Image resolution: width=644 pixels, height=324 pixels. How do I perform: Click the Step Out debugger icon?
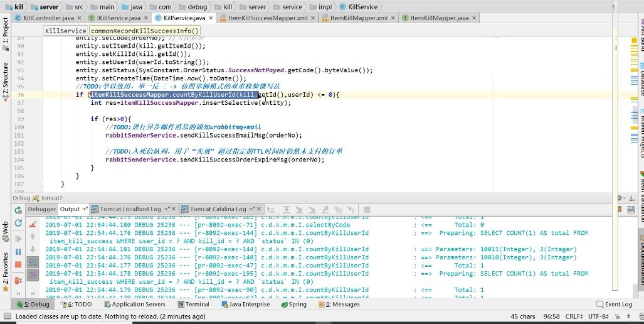[x=325, y=209]
